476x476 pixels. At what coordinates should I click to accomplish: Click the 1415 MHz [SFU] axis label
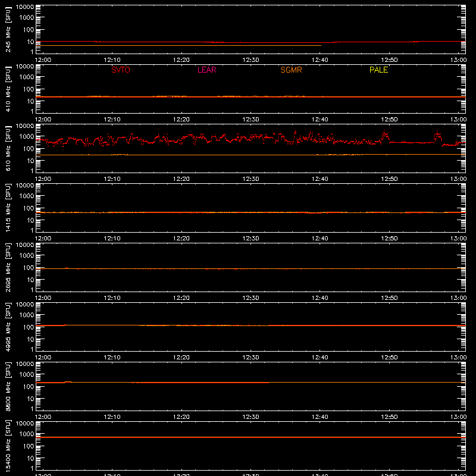(8, 208)
